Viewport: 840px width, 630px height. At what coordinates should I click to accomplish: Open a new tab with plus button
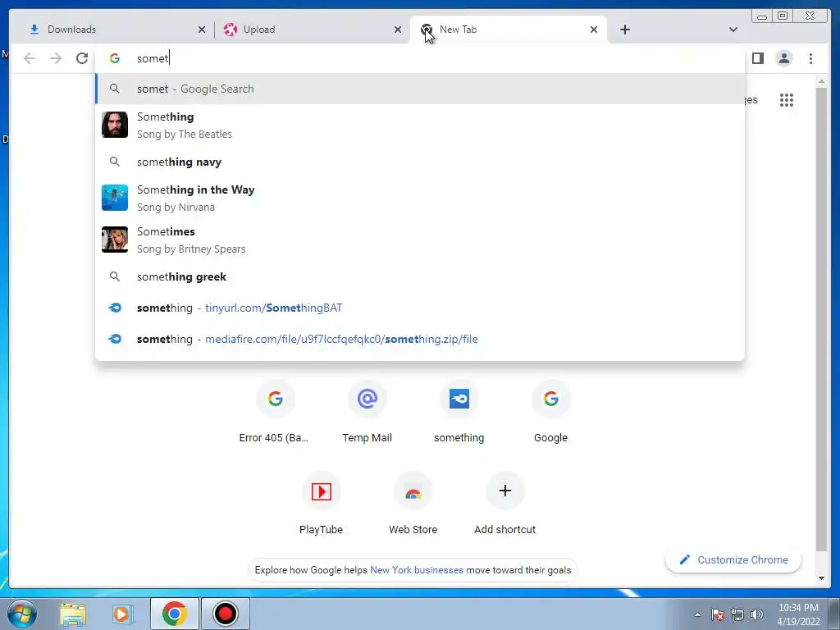point(624,30)
